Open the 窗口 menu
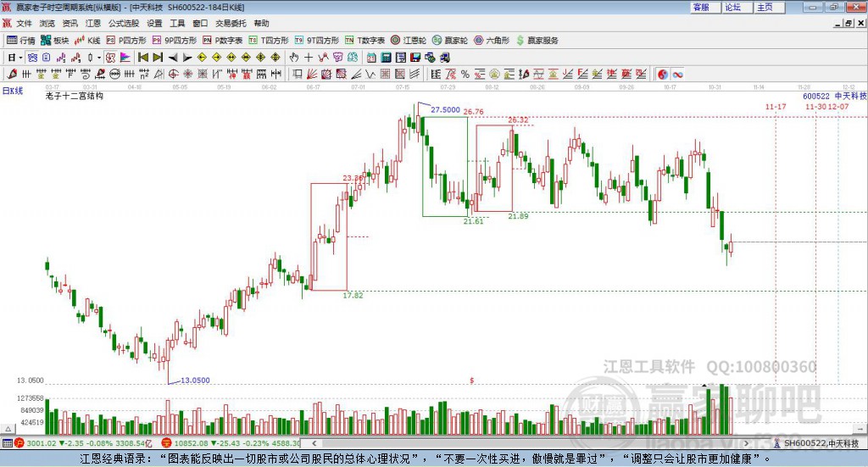Screen dimensions: 868x467 click(x=200, y=23)
